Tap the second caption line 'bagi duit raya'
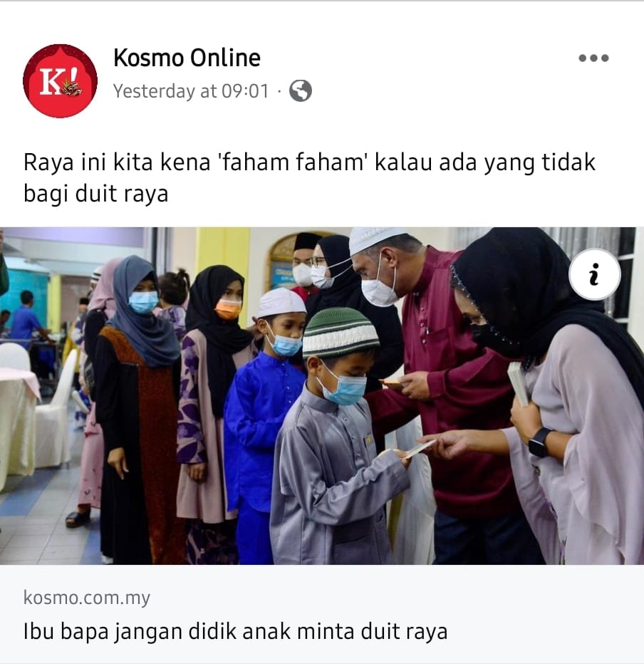Viewport: 644px width, 666px height. (96, 194)
